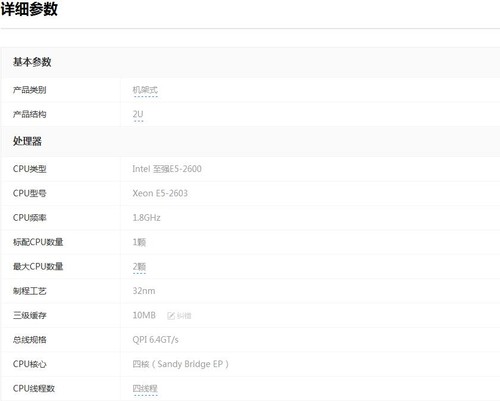The image size is (500, 401).
Task: Click the CPU线程数 row label
Action: tap(34, 388)
